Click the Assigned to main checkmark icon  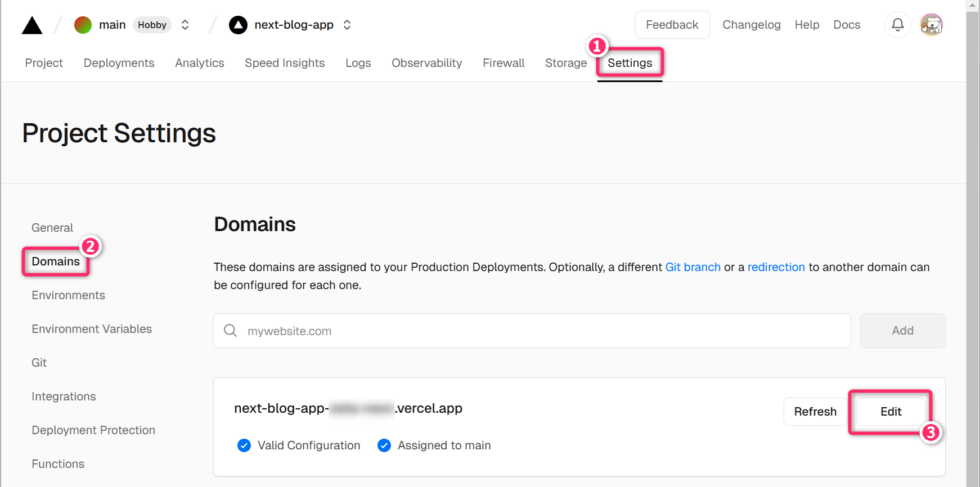pos(384,445)
